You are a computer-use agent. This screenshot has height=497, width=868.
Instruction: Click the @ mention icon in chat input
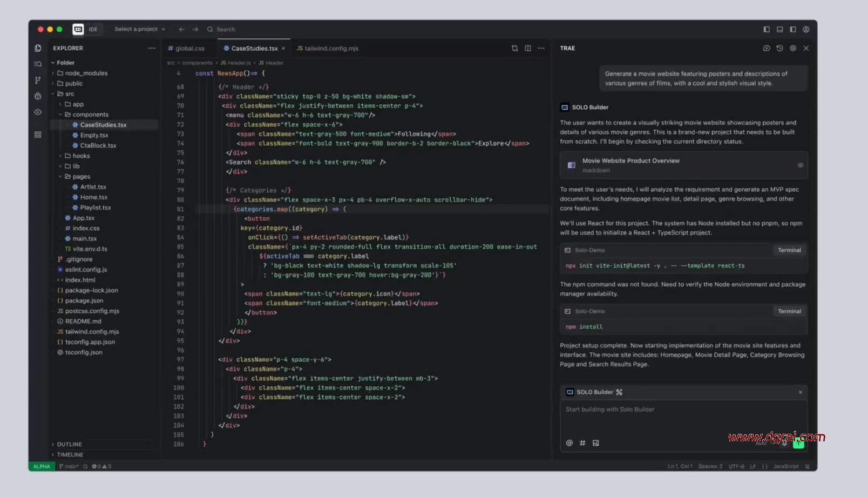pyautogui.click(x=569, y=443)
